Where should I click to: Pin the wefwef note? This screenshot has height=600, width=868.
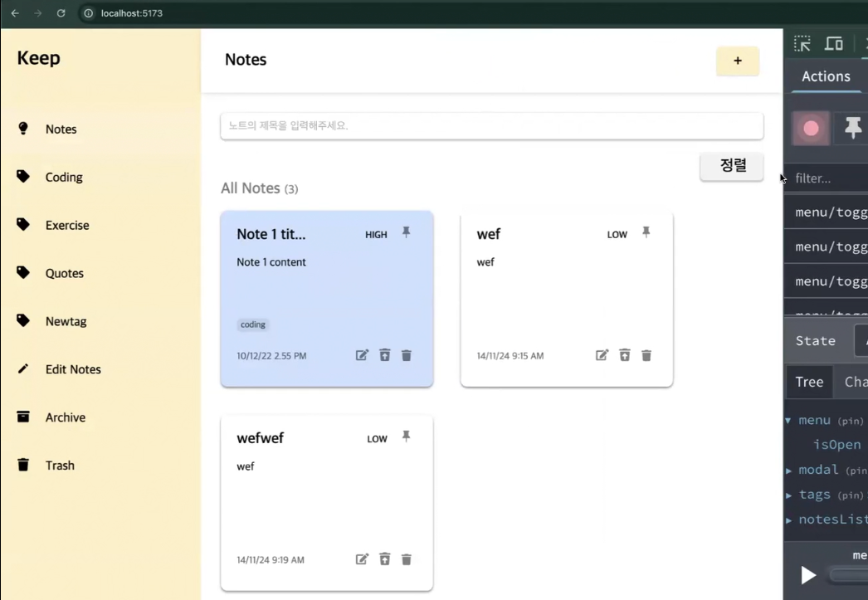407,437
